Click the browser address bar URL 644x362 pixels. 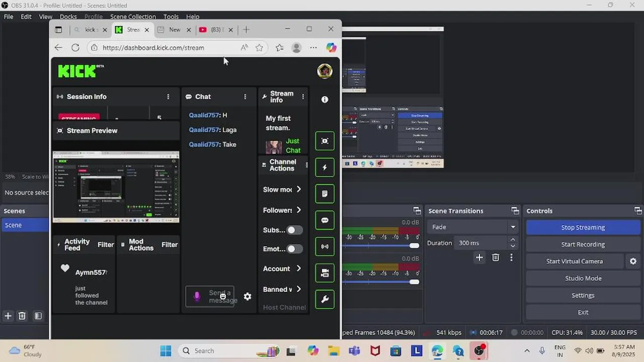(153, 47)
